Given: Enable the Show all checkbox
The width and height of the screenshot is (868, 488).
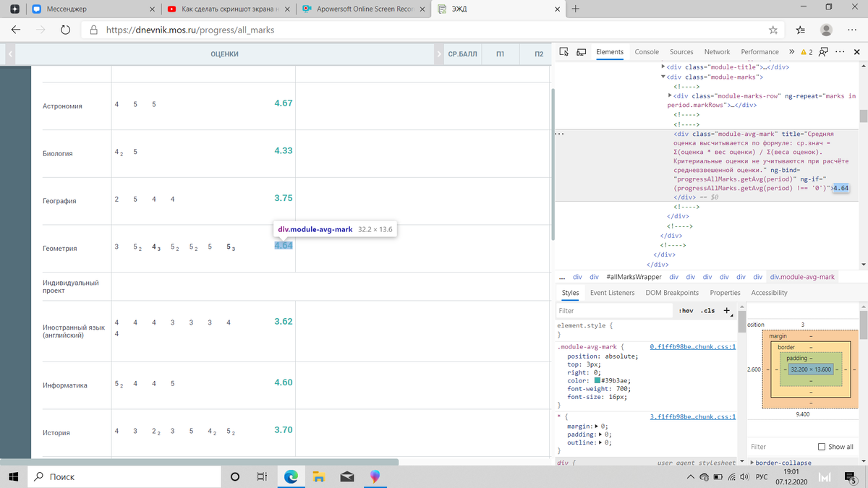Looking at the screenshot, I should click(x=821, y=447).
